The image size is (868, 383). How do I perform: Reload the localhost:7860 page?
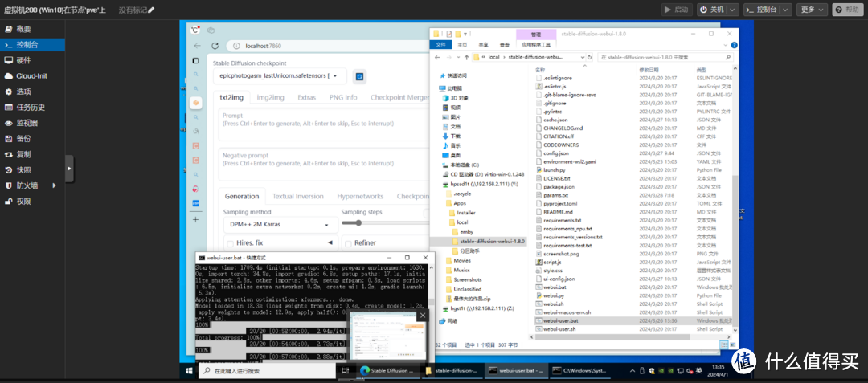215,46
